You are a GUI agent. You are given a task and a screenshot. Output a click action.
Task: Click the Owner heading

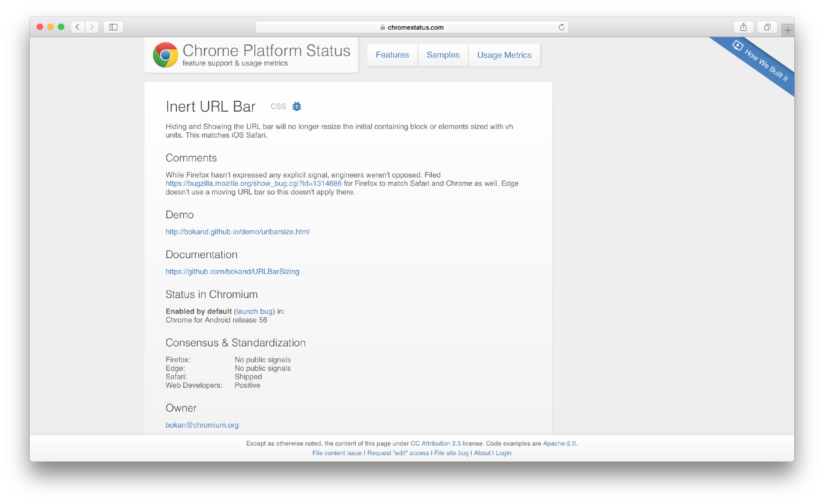pyautogui.click(x=181, y=408)
